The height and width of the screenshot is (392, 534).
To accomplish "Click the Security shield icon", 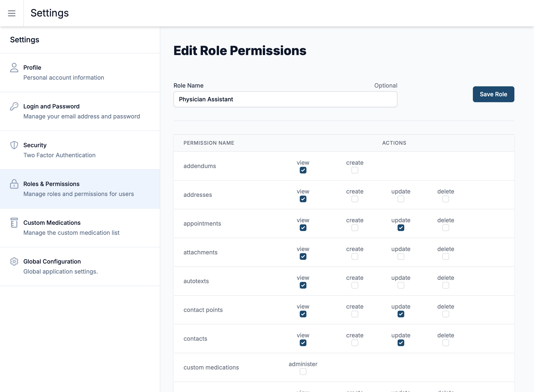I will pyautogui.click(x=14, y=145).
